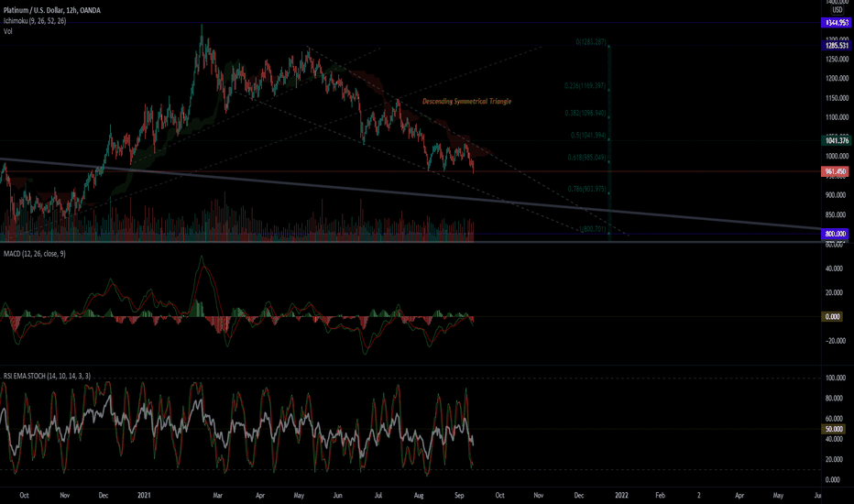Click the 850.000 price scale label
The height and width of the screenshot is (504, 854).
point(836,214)
